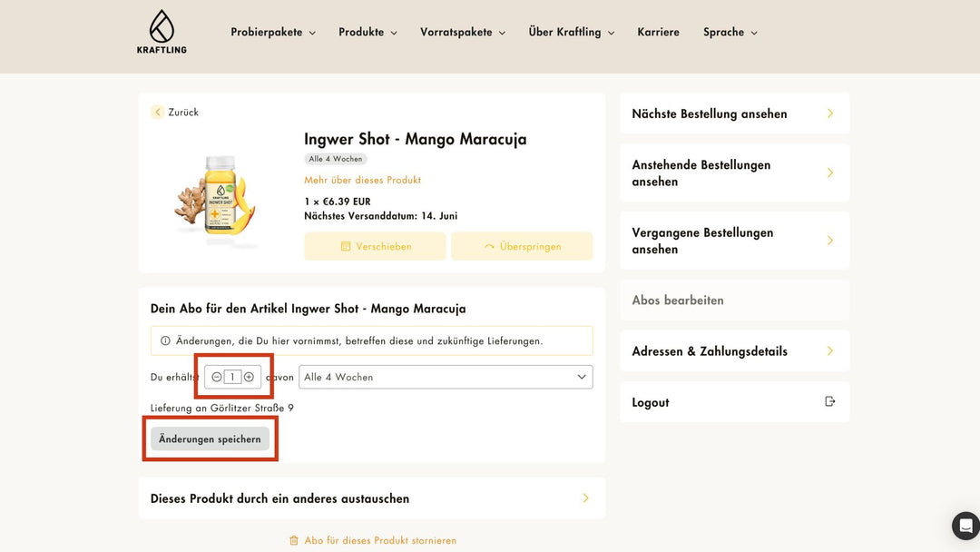
Task: Open the delivery interval dropdown
Action: point(446,377)
